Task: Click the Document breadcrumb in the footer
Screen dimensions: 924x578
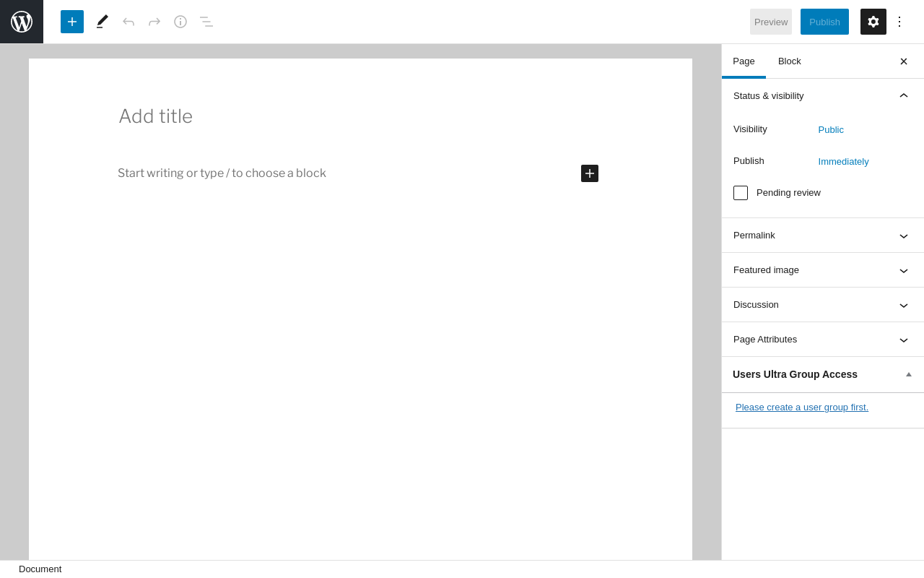Action: click(40, 569)
